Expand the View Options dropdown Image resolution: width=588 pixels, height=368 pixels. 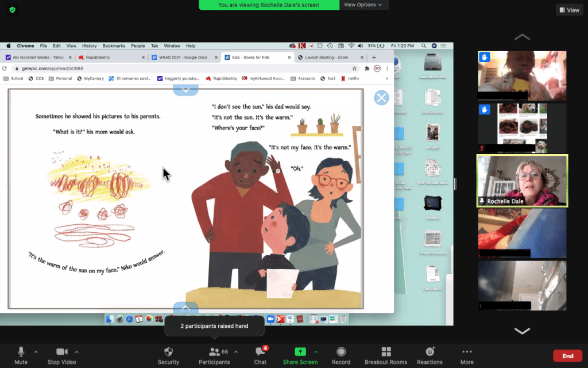363,5
